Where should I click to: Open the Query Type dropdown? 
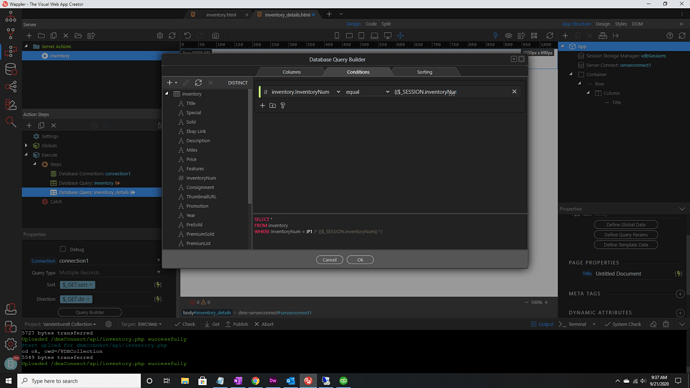tap(110, 273)
